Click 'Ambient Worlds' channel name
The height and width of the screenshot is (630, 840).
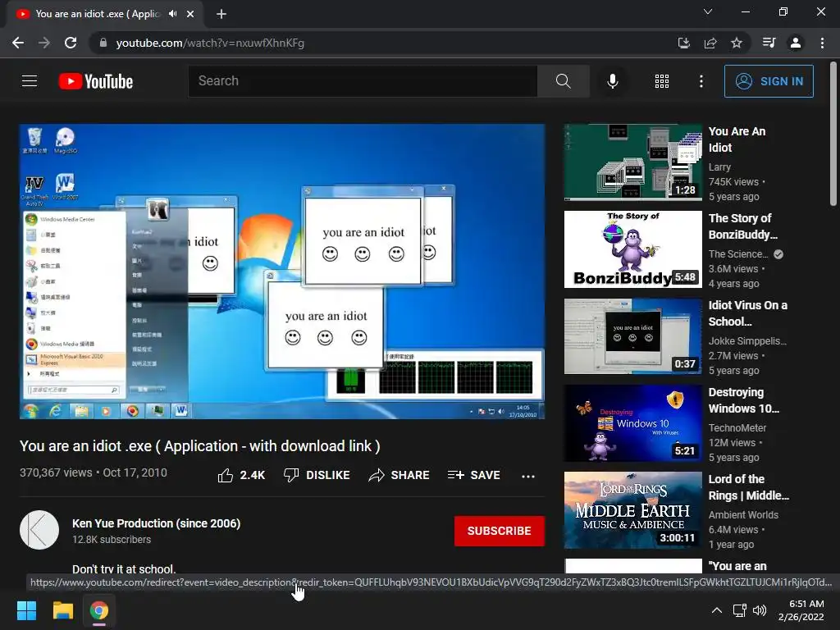(743, 515)
